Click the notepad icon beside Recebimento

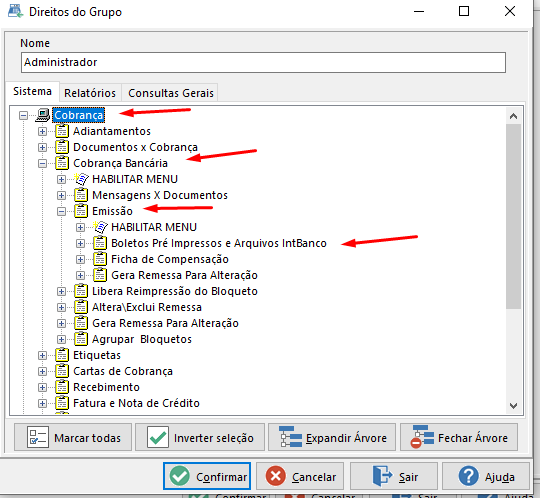point(62,387)
